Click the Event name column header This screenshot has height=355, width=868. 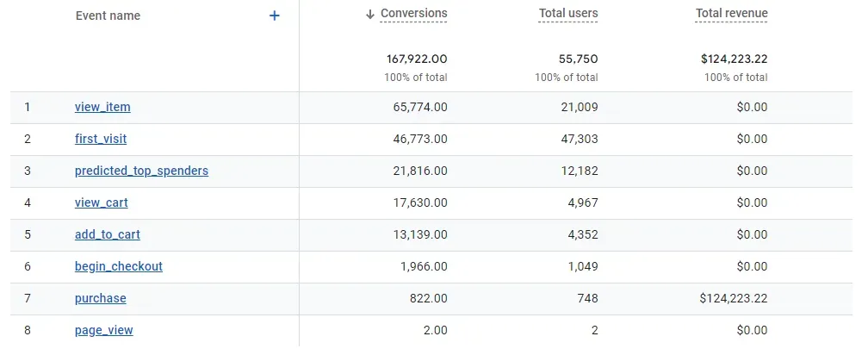tap(108, 16)
